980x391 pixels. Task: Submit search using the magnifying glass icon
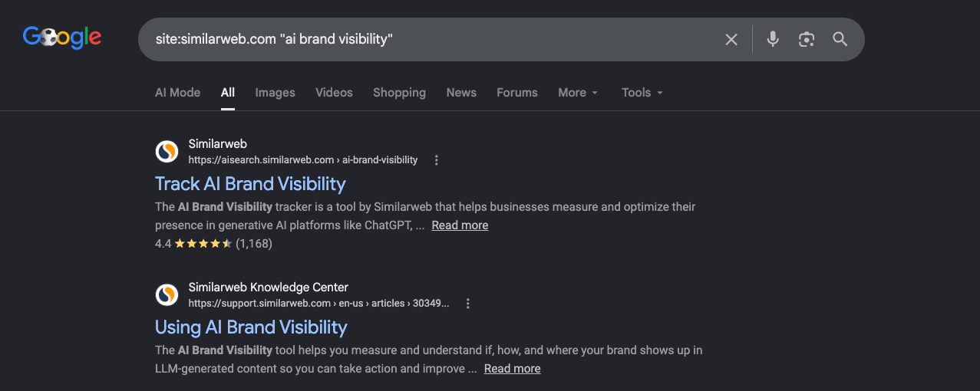tap(840, 39)
